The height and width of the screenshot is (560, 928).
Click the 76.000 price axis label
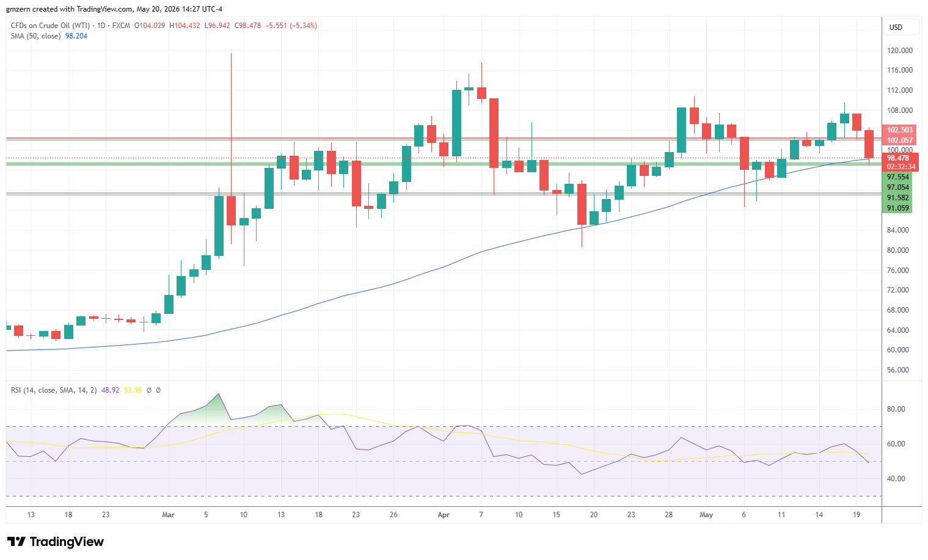[898, 271]
